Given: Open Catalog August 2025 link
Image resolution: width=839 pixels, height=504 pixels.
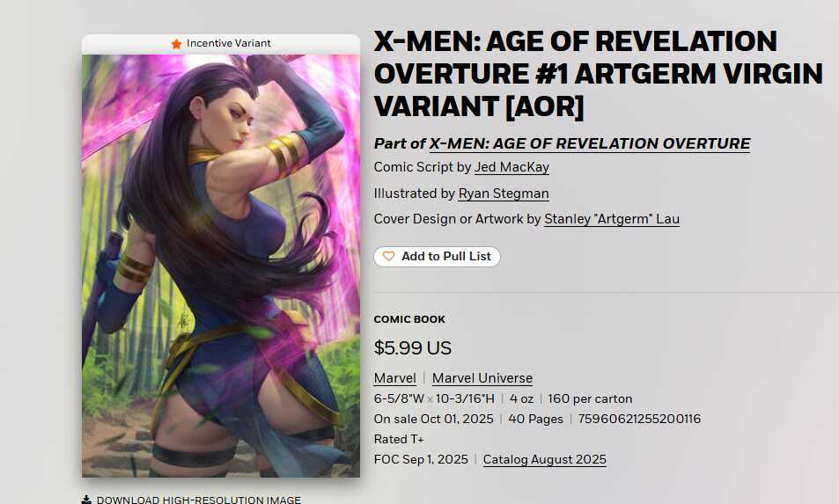Looking at the screenshot, I should (x=545, y=460).
